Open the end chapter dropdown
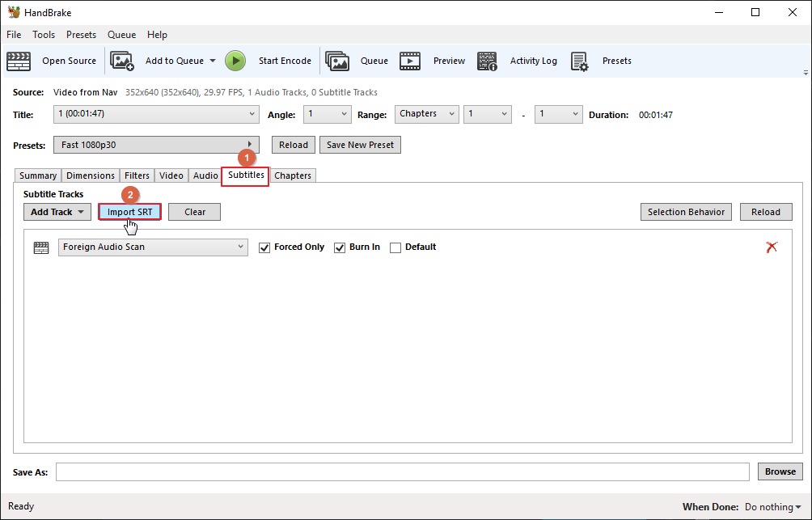 coord(558,115)
